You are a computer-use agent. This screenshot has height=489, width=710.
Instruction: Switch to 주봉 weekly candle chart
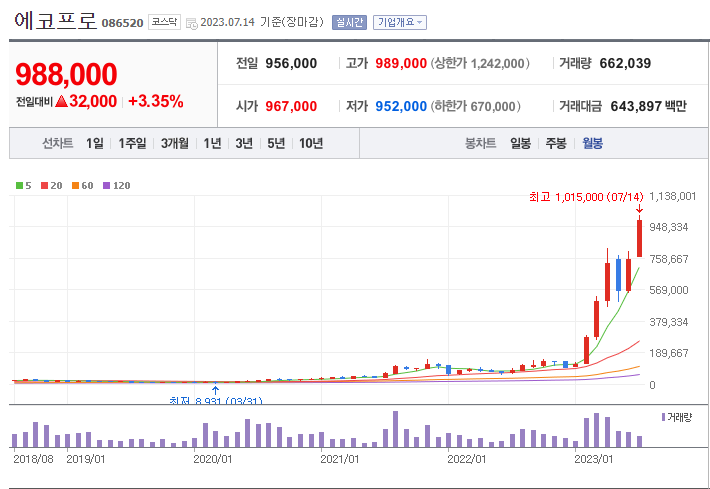(556, 144)
